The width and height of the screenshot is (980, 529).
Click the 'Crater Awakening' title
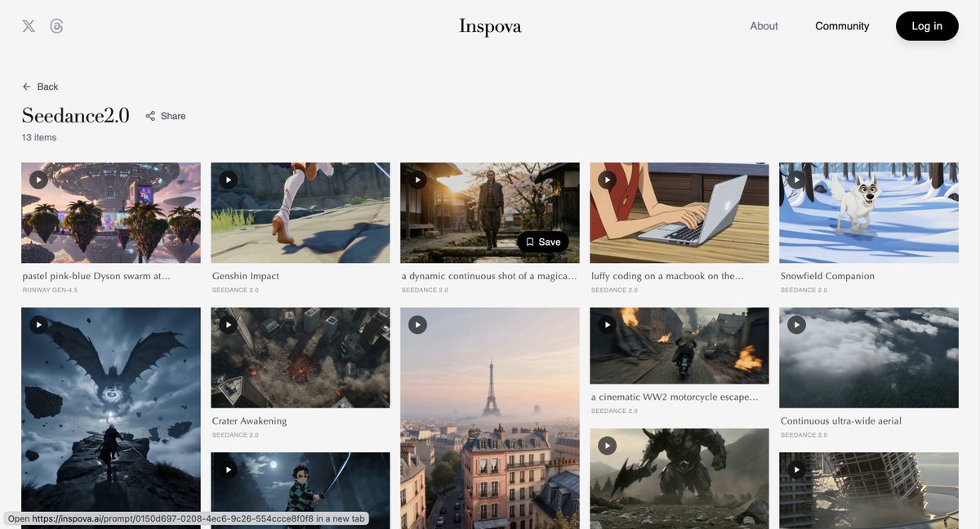click(x=249, y=421)
